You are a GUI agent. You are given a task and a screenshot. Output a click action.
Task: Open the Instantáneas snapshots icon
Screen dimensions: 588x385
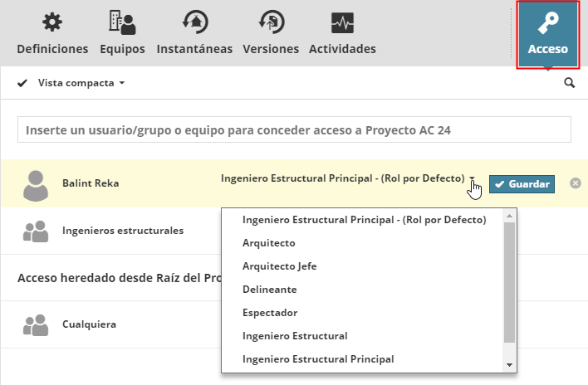pyautogui.click(x=194, y=22)
